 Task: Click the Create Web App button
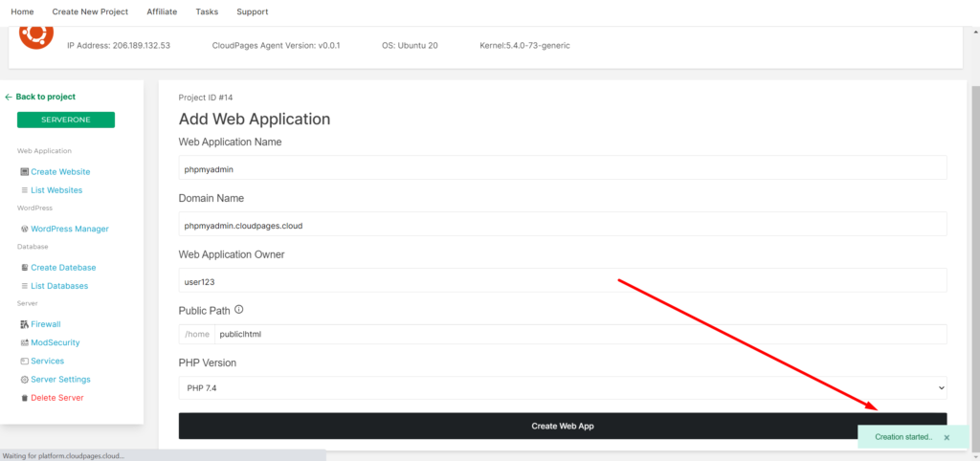(563, 426)
